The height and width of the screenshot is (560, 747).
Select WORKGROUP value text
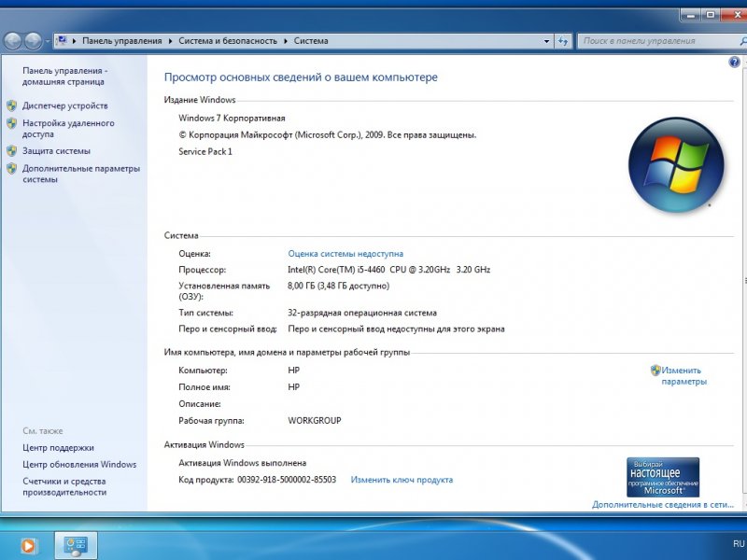tap(315, 421)
